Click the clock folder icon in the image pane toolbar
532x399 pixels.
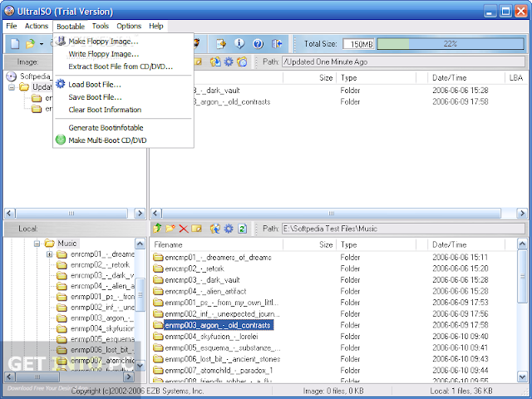tap(242, 62)
